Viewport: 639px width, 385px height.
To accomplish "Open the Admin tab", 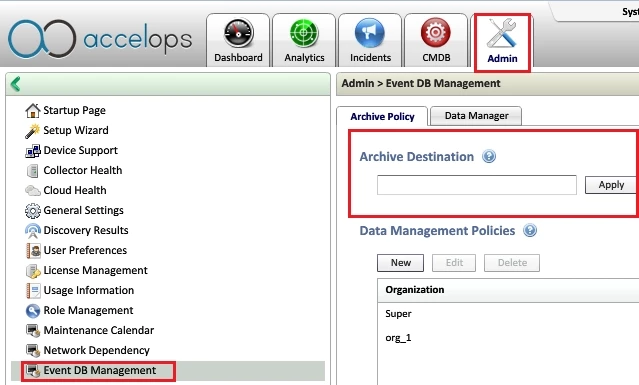I will pos(502,42).
